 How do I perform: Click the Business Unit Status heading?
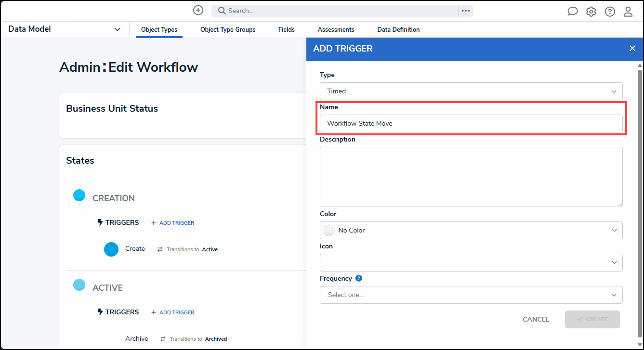112,108
